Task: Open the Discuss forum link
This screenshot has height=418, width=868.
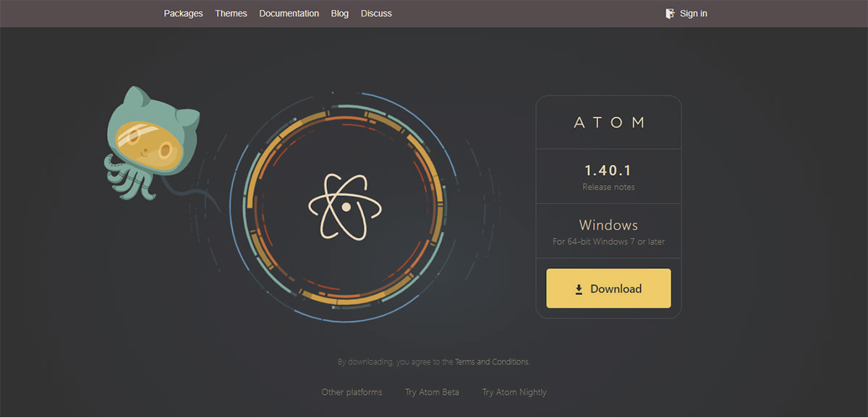Action: pyautogui.click(x=376, y=13)
